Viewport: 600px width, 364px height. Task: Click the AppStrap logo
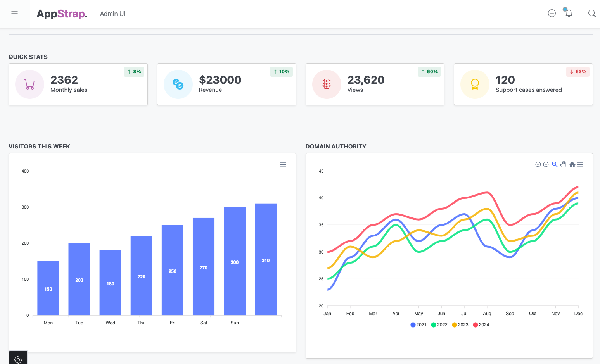(x=62, y=14)
